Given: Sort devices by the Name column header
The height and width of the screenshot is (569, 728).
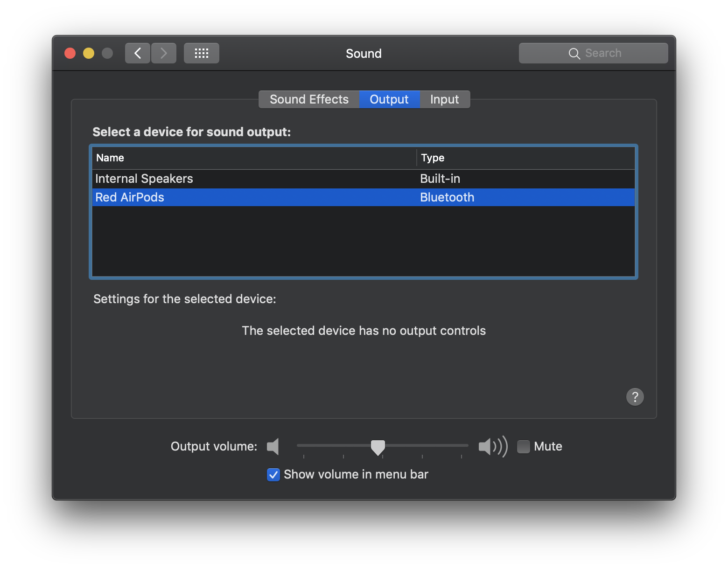Looking at the screenshot, I should [x=254, y=158].
